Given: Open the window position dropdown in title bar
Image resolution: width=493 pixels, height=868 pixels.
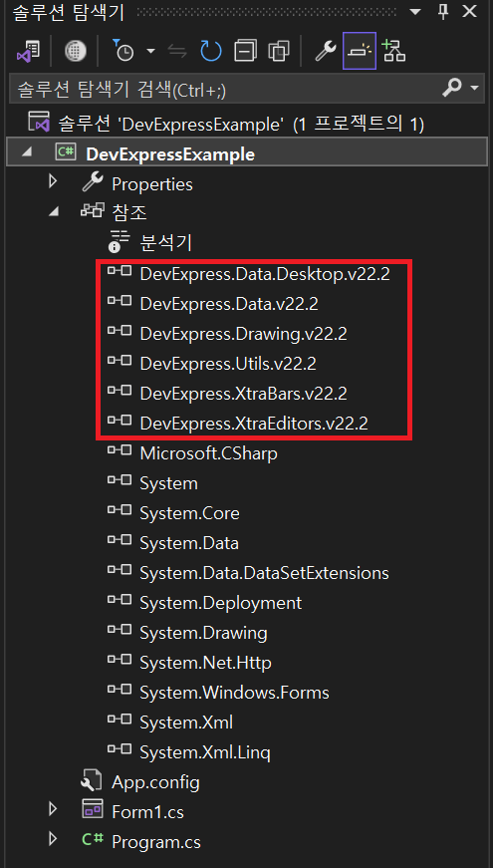Looking at the screenshot, I should tap(415, 12).
